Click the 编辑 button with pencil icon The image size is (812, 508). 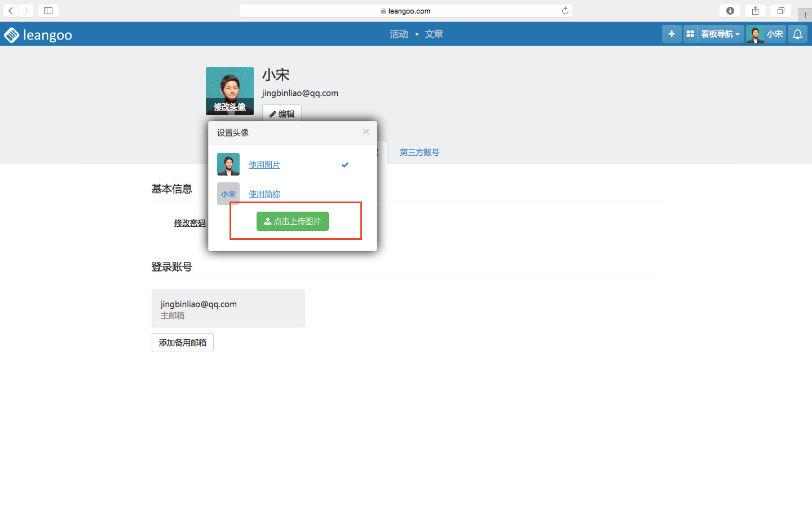pos(282,114)
